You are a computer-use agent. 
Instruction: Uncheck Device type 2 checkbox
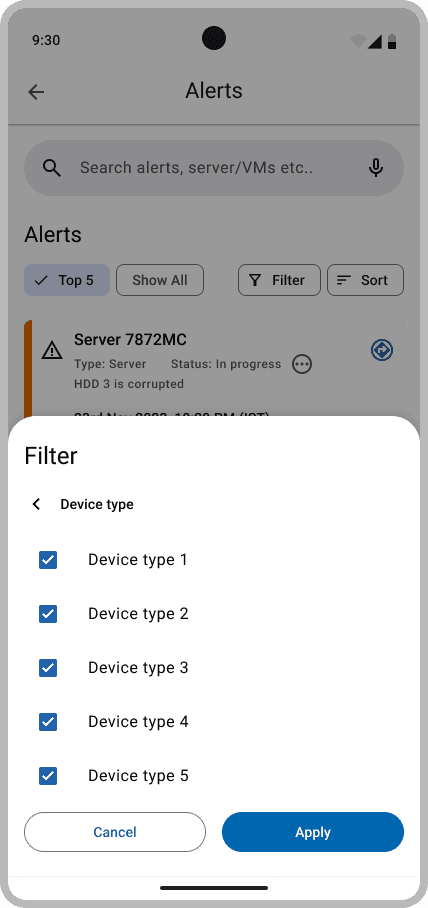pos(48,614)
